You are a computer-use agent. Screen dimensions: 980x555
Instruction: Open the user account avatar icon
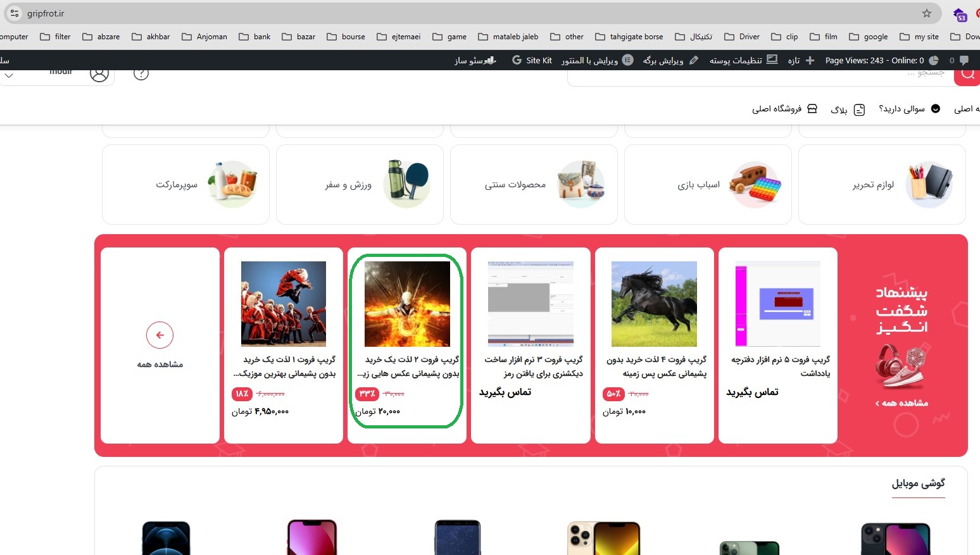(x=99, y=75)
